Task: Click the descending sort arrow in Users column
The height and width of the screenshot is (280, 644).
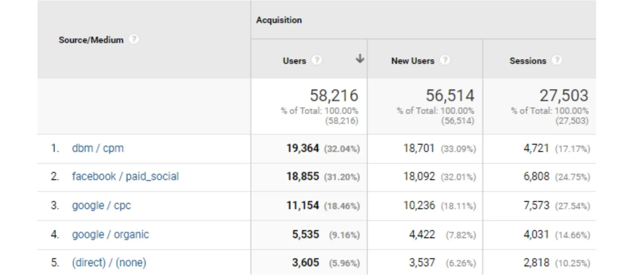Action: click(360, 59)
